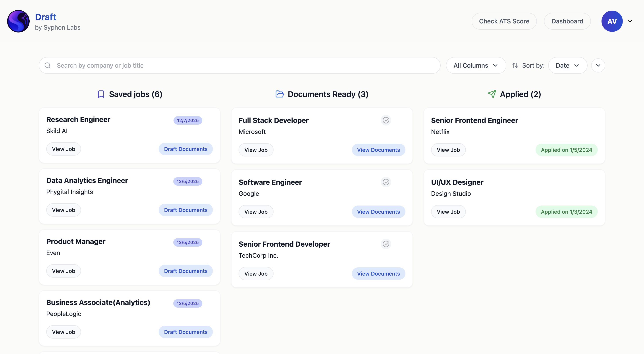
Task: Click the search by company input field
Action: click(x=175, y=65)
